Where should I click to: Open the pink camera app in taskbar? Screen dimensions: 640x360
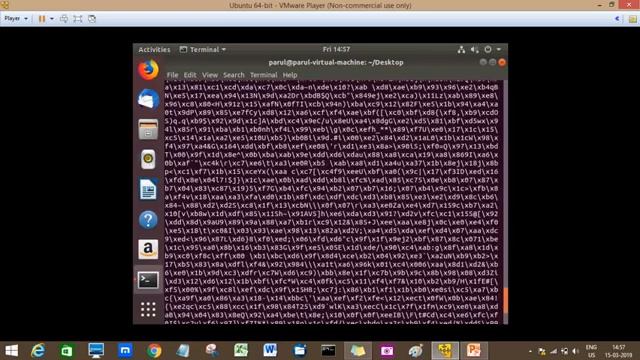click(x=387, y=351)
